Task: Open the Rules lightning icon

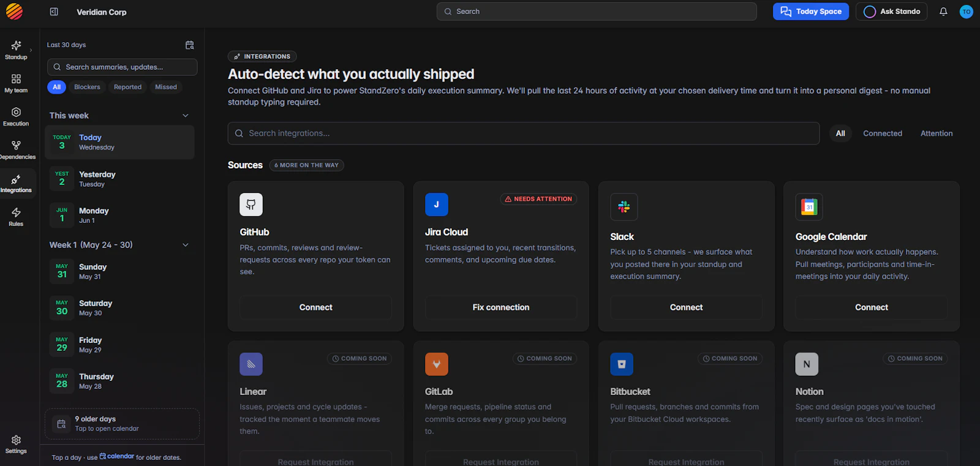Action: click(x=16, y=217)
